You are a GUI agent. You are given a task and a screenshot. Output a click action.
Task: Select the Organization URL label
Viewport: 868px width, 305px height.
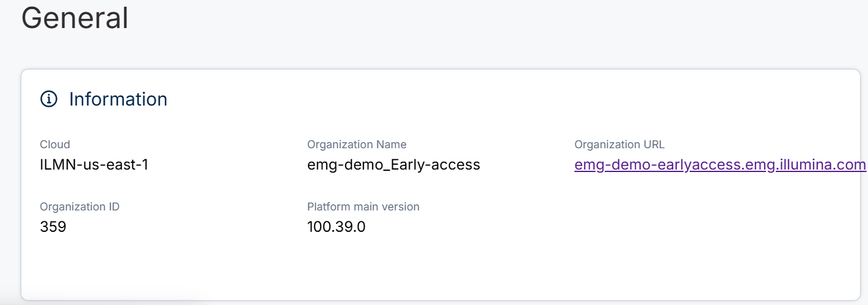pyautogui.click(x=619, y=145)
